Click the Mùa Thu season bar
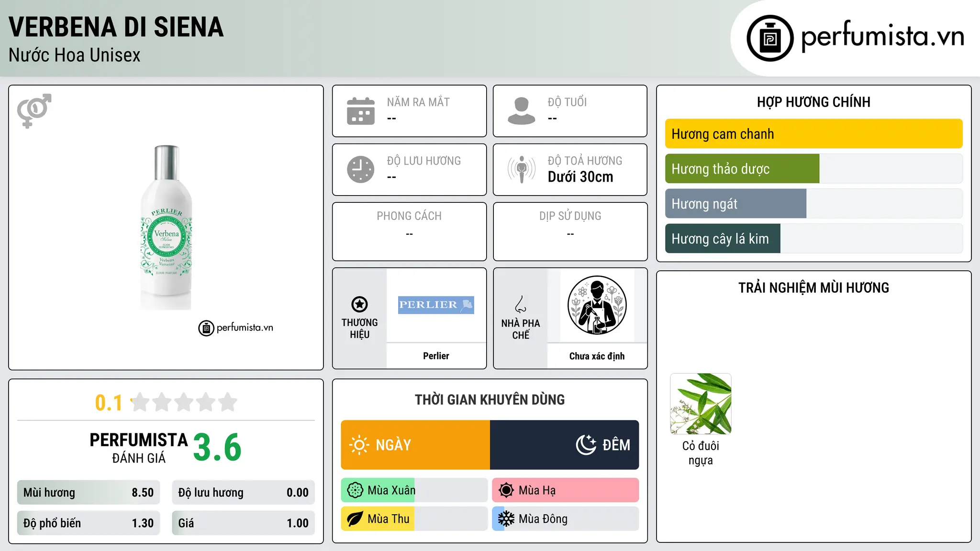 414,519
